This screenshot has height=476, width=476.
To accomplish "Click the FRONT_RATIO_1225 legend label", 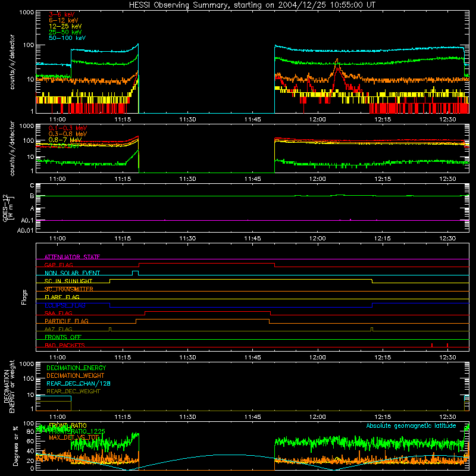I will (77, 431).
